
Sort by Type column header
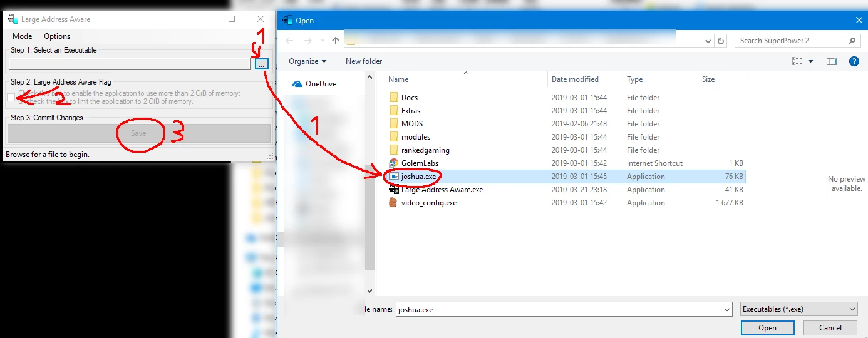click(635, 79)
